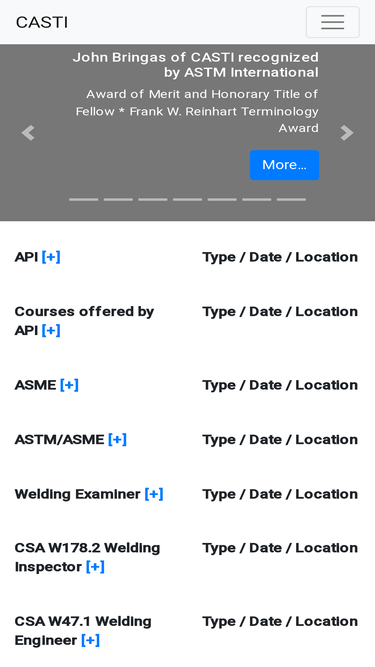Select the fifth carousel indicator bar
Screen dimensions: 375x667
pos(222,199)
